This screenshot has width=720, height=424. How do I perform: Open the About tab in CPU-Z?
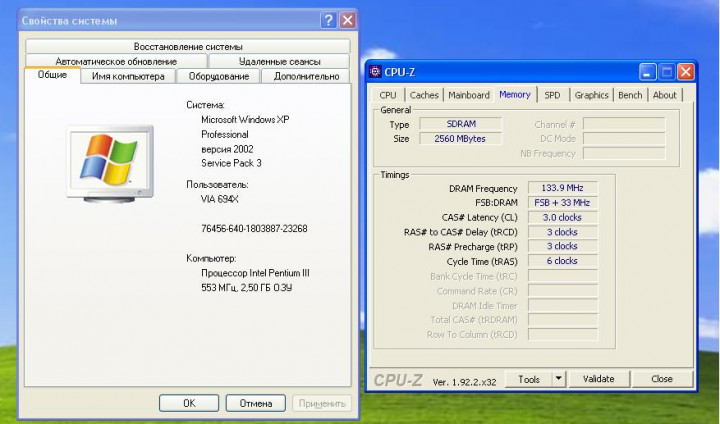click(665, 95)
